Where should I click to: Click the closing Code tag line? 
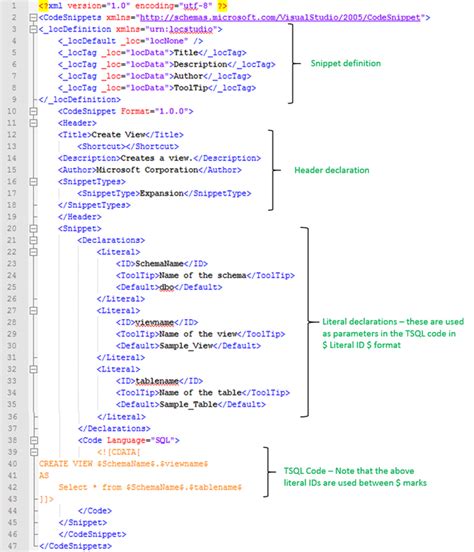tap(95, 511)
